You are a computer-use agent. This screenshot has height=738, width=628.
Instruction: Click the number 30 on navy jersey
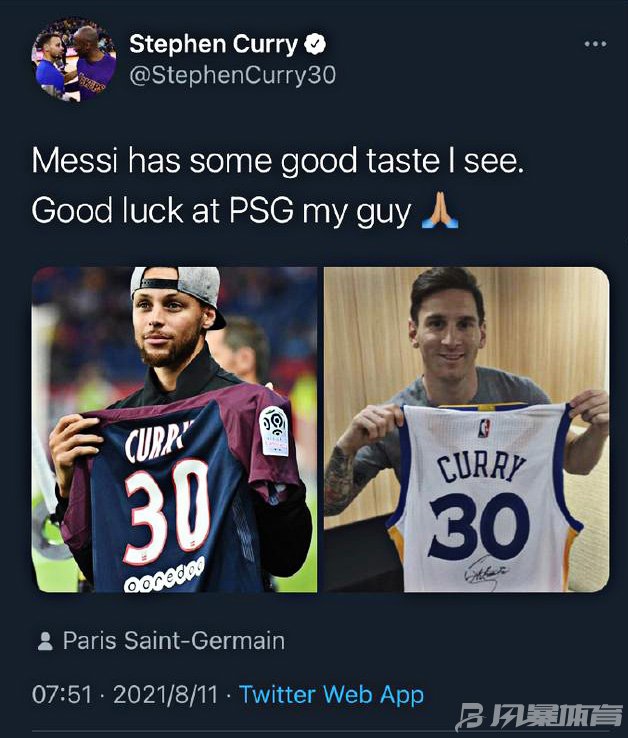click(x=167, y=511)
